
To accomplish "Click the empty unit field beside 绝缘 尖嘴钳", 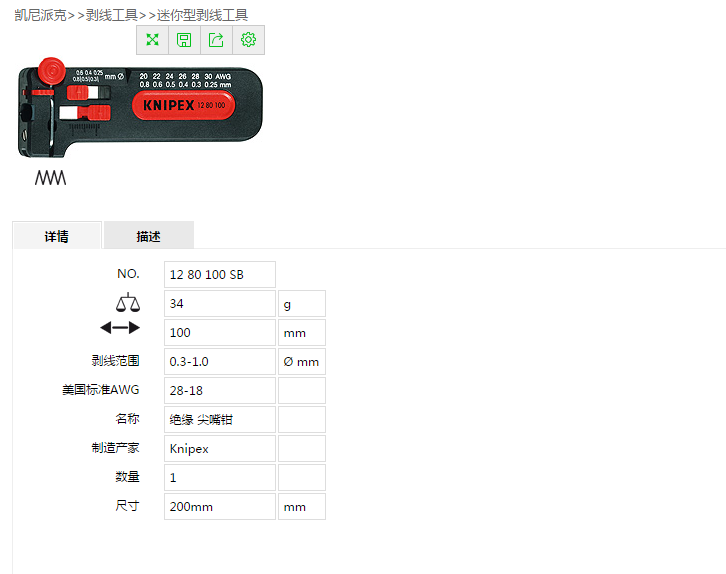I will pos(302,419).
